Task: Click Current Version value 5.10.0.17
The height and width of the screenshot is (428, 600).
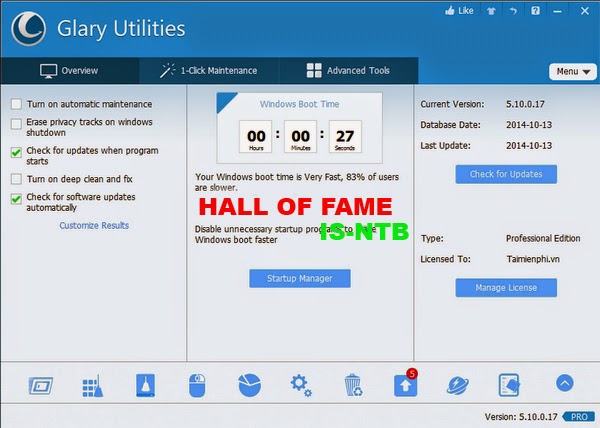Action: (525, 104)
